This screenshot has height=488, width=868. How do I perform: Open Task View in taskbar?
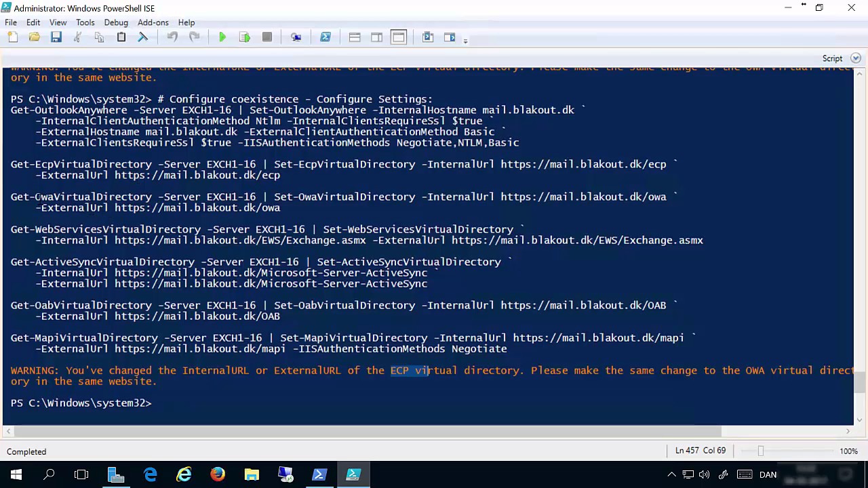(x=81, y=474)
